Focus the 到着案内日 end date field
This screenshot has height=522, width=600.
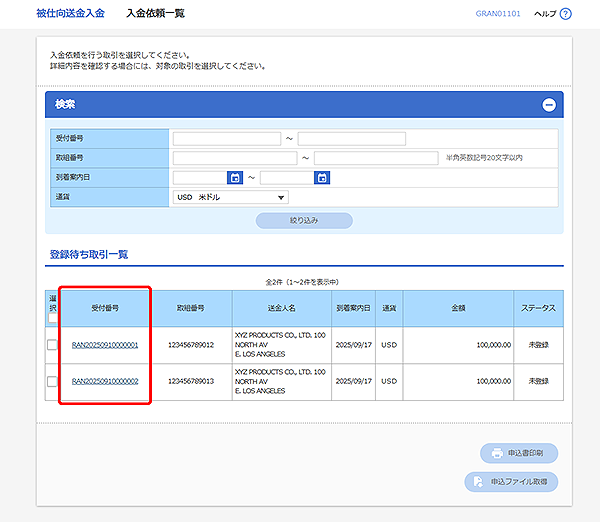point(287,178)
